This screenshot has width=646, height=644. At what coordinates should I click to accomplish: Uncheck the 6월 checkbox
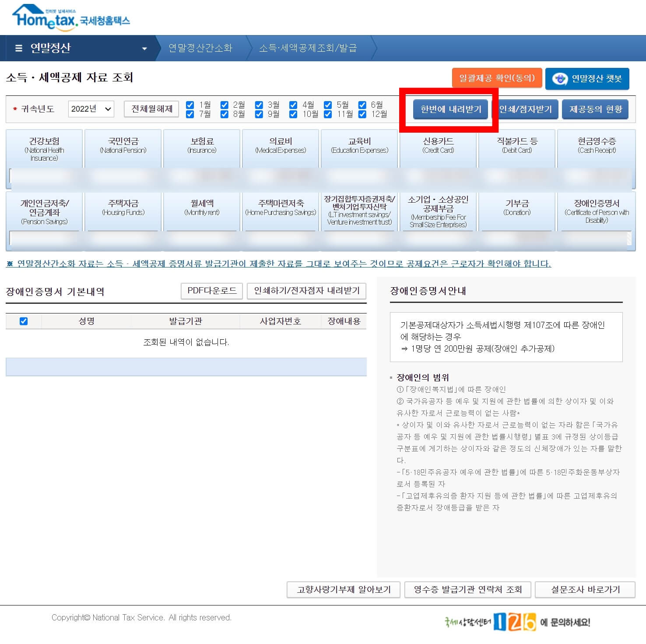tap(362, 105)
